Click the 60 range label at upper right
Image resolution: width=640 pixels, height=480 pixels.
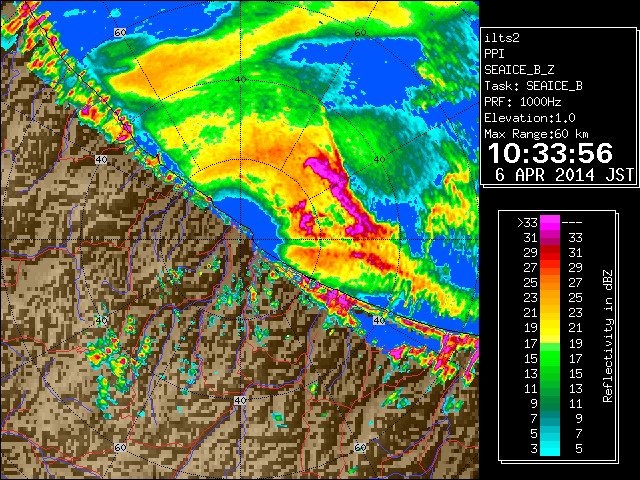pyautogui.click(x=360, y=33)
